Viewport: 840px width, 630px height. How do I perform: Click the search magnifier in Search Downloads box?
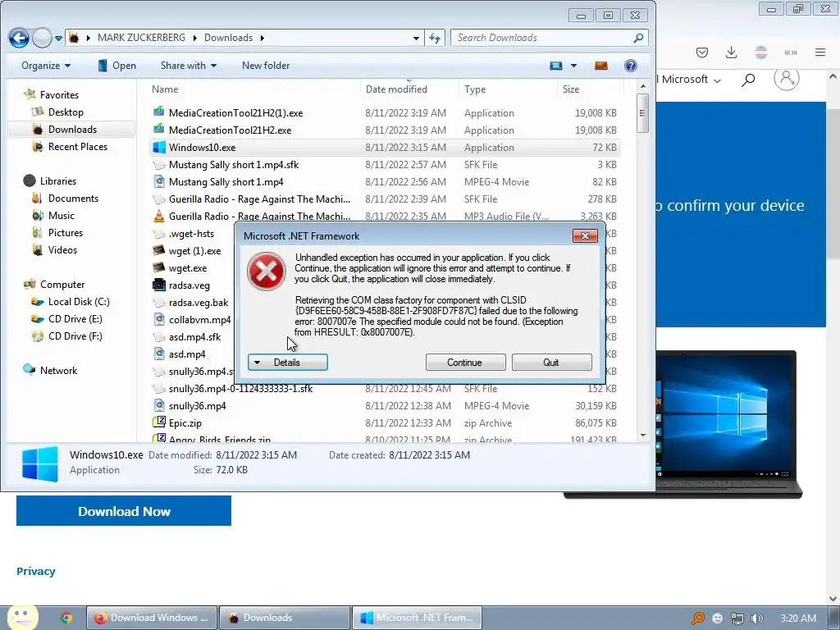click(x=638, y=38)
